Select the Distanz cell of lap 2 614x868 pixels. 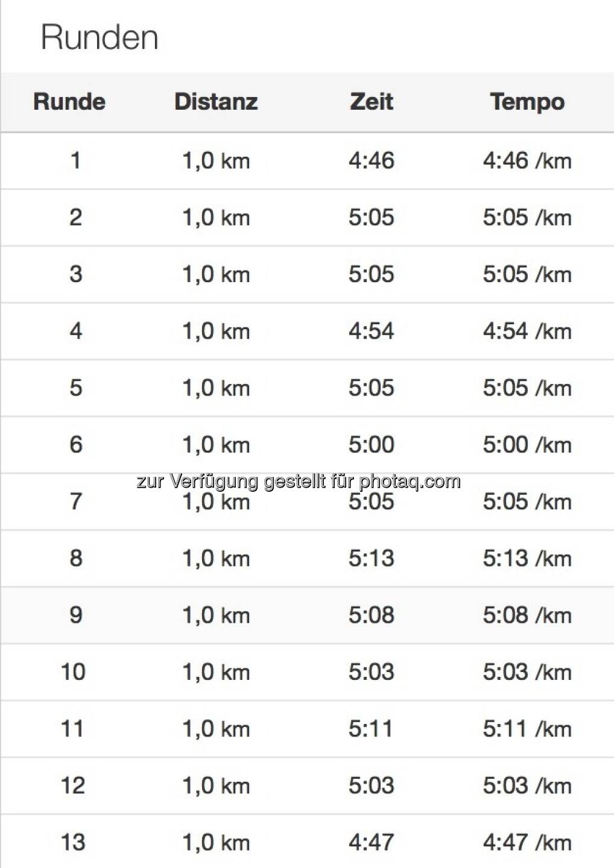click(x=216, y=218)
